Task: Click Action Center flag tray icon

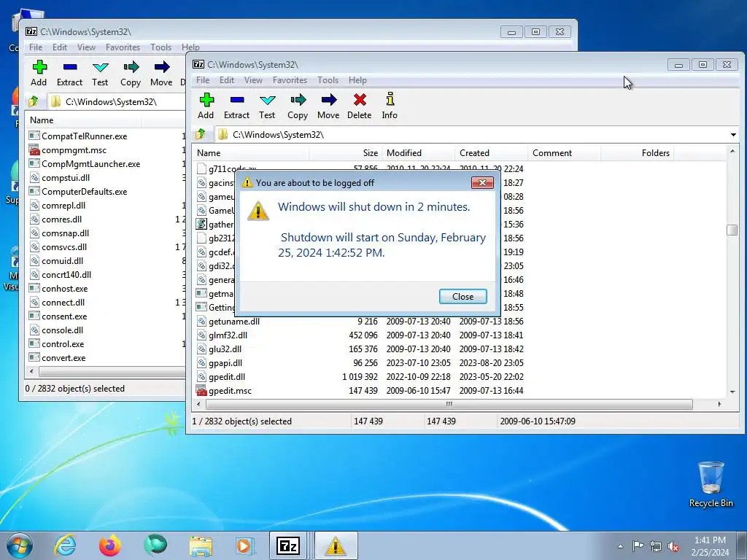Action: point(638,546)
